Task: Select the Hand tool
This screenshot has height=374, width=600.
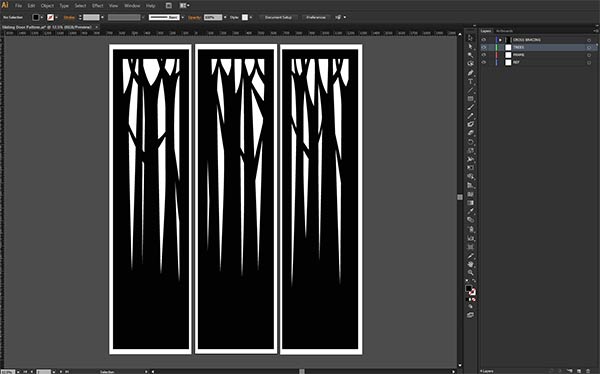Action: point(470,264)
